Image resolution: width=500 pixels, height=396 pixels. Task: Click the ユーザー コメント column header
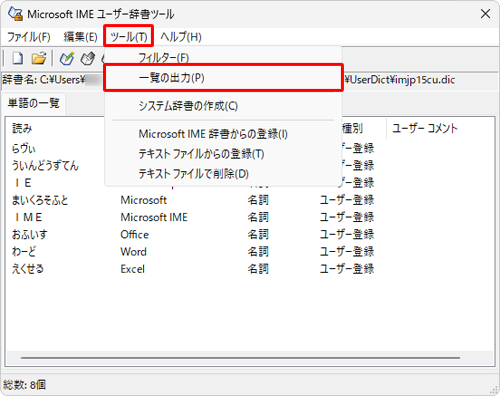[x=425, y=128]
